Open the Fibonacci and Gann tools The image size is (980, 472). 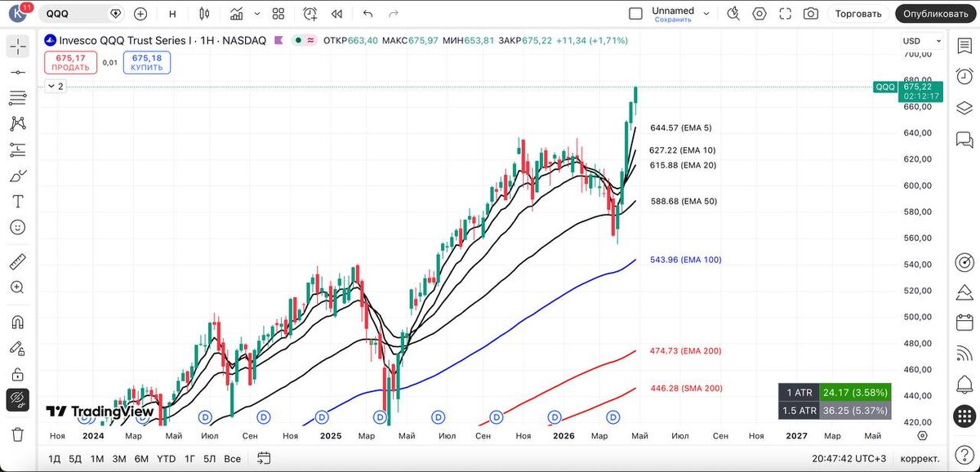coord(17,98)
